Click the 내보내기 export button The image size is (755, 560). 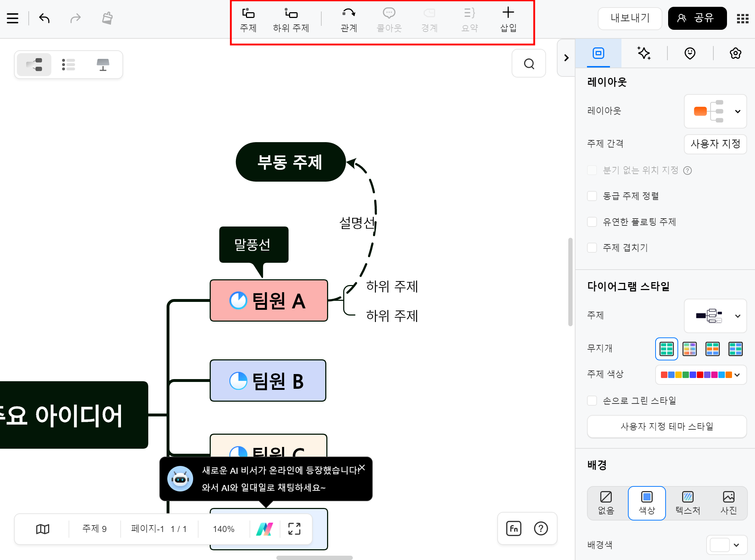tap(630, 18)
